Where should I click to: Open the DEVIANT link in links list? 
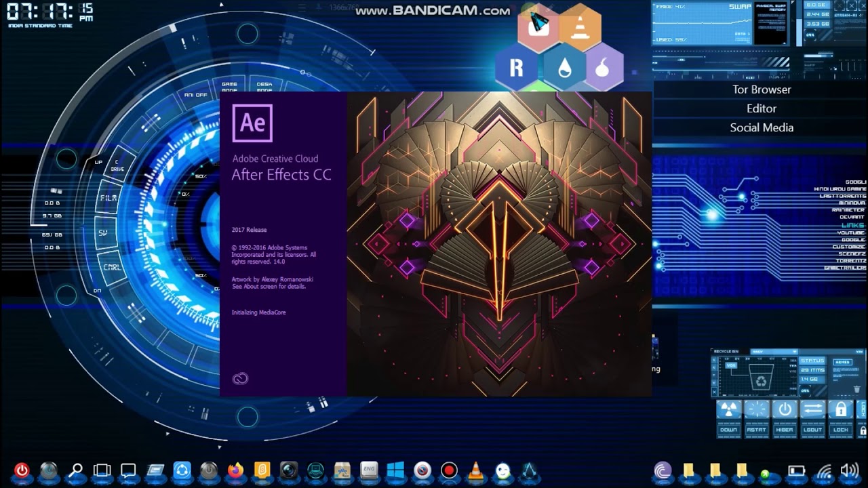tap(852, 218)
